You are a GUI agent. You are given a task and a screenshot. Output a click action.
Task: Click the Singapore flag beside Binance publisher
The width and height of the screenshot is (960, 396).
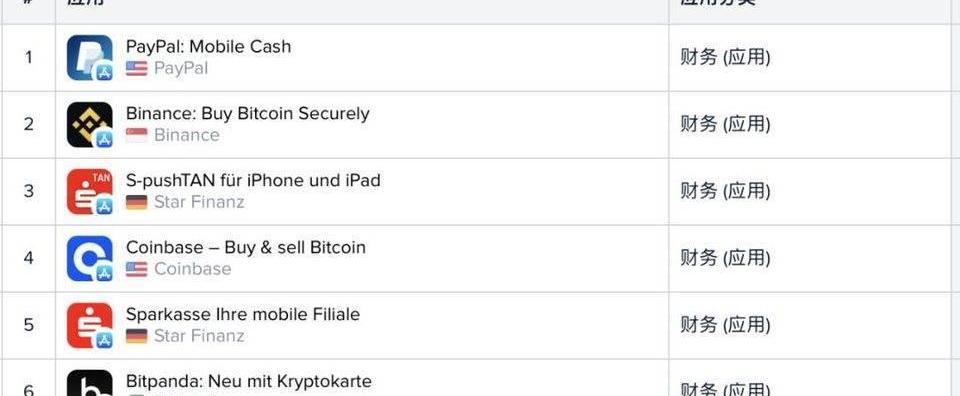(137, 135)
